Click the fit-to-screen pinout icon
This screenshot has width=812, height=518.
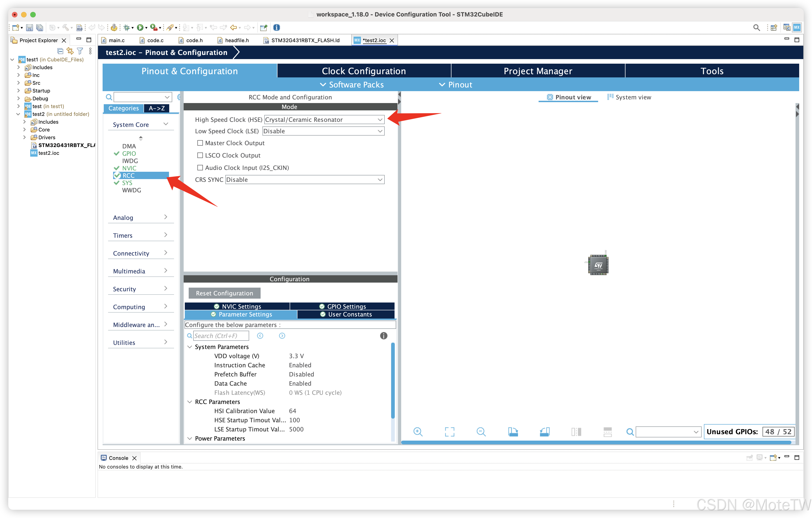[450, 432]
